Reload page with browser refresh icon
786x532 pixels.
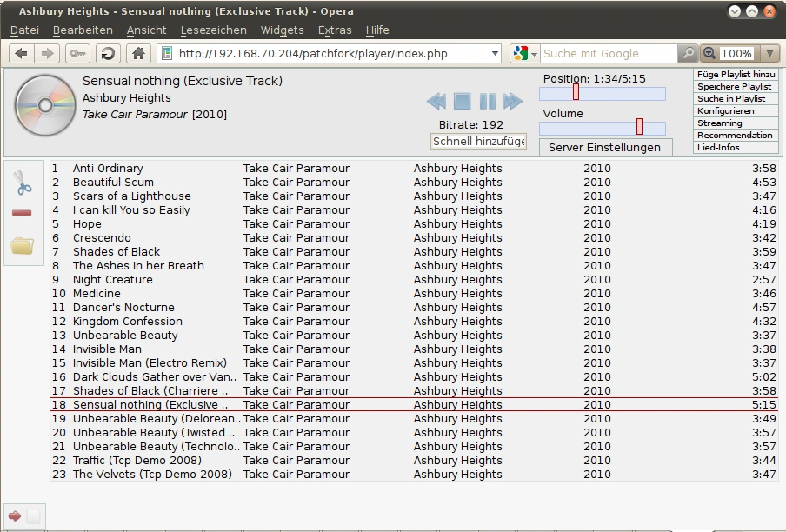[108, 54]
